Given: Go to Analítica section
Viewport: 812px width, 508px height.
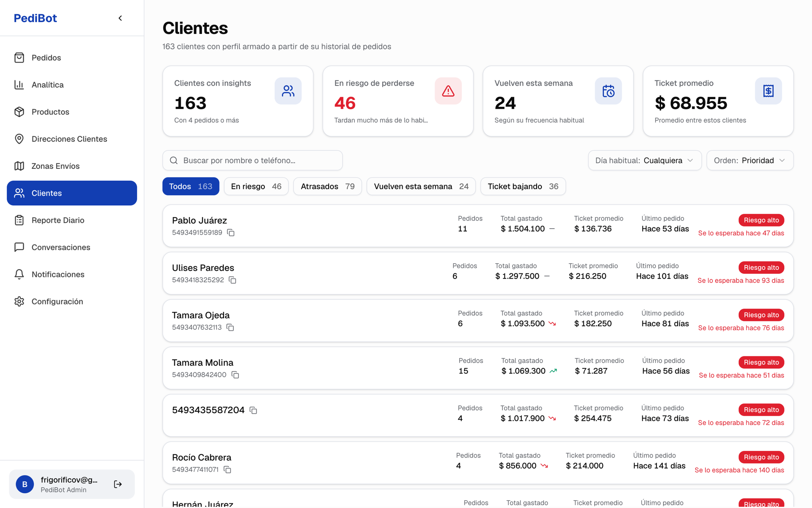Looking at the screenshot, I should pos(72,85).
